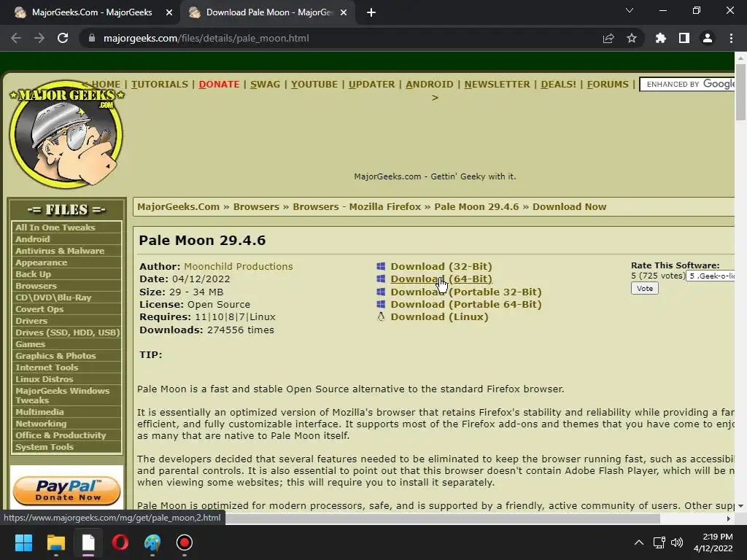Open the SWAG menu link
Screen dimensions: 747x560
(265, 85)
